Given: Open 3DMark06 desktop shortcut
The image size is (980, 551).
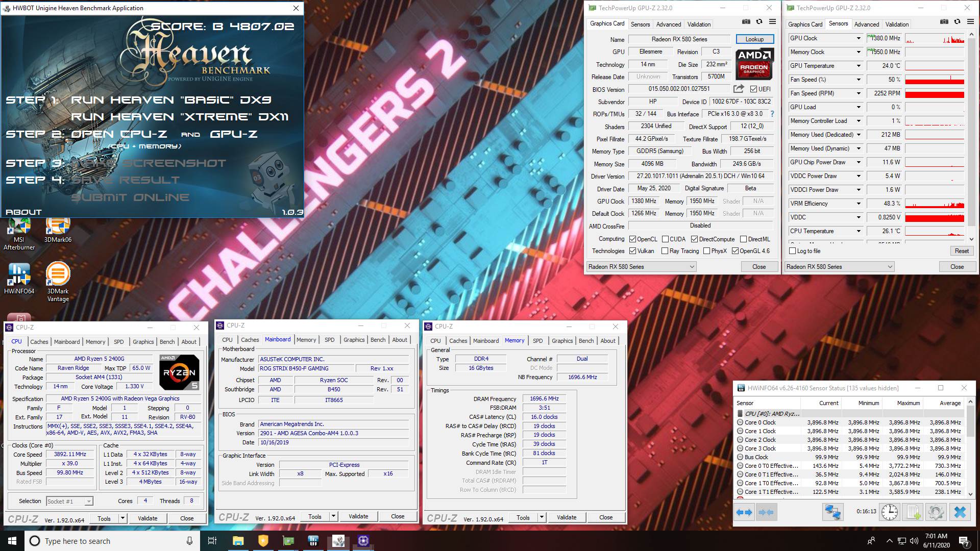Looking at the screenshot, I should [x=58, y=231].
